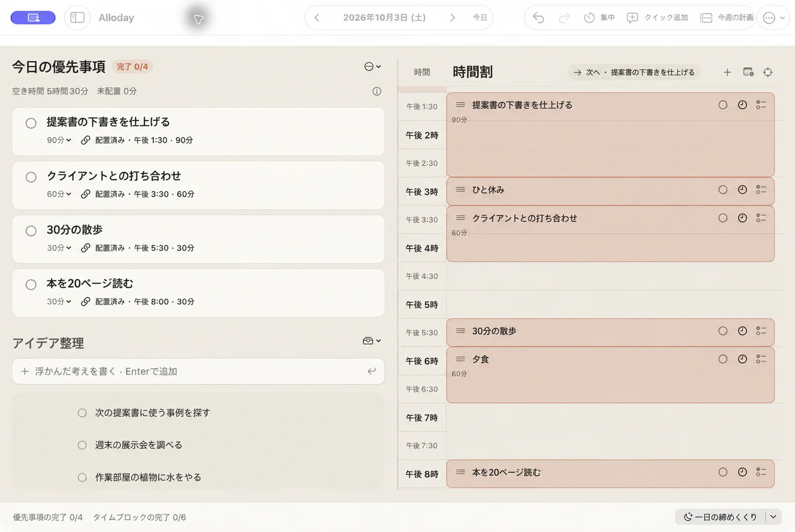Viewport: 795px width, 532px height.
Task: Click the link icon on 30分の散歩 priority card
Action: (x=86, y=248)
